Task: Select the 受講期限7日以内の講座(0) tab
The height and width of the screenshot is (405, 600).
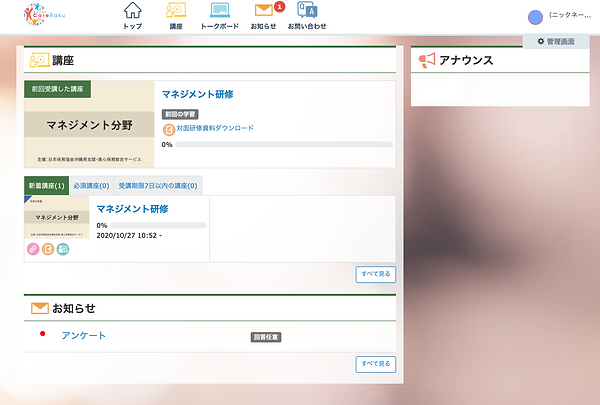Action: tap(158, 186)
